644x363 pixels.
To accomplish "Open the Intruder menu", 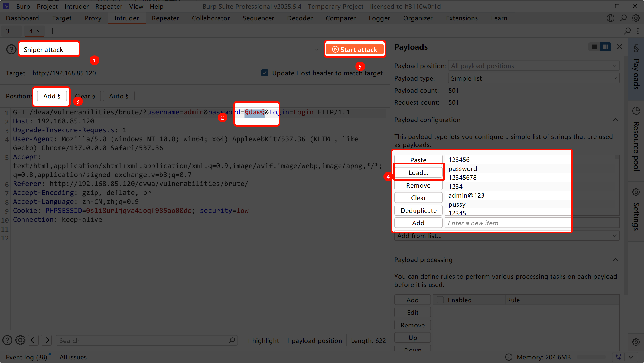I will pos(76,6).
